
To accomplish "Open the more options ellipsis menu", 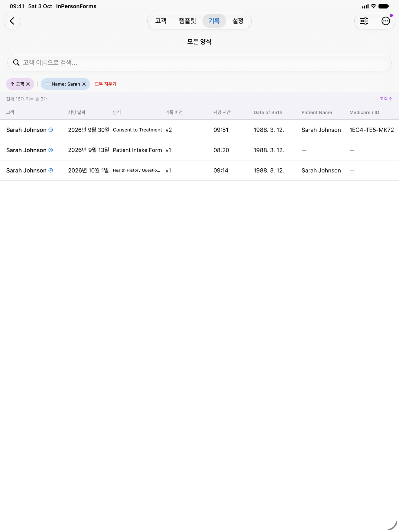I will click(386, 21).
